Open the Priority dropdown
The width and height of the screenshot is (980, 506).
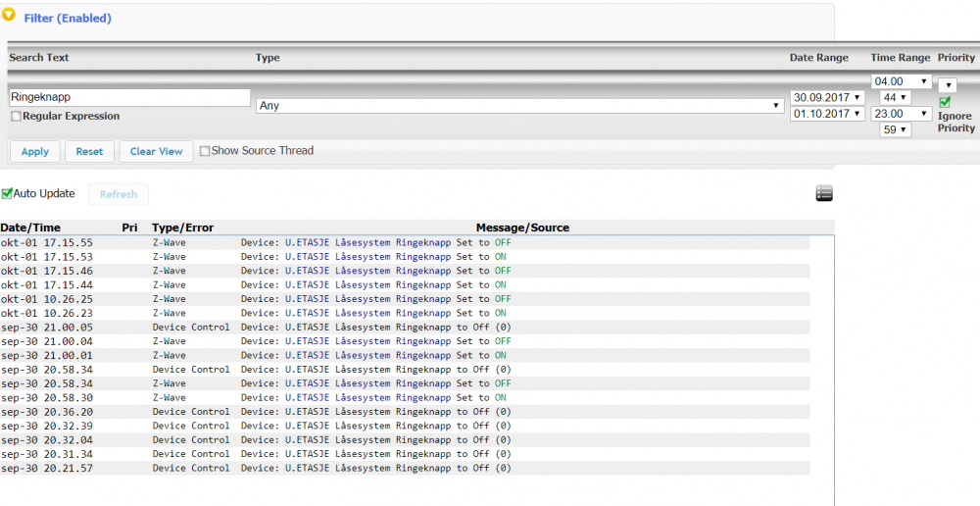(x=947, y=85)
